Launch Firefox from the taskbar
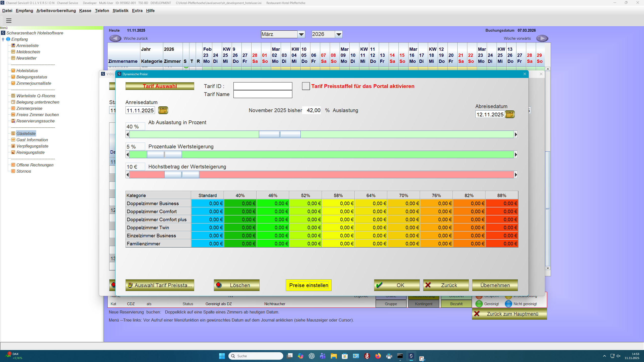Screen dimensions: 644x362 pos(378,356)
